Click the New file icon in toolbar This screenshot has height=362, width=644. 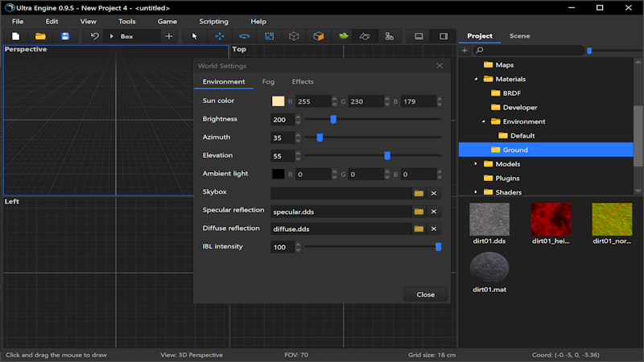(15, 36)
